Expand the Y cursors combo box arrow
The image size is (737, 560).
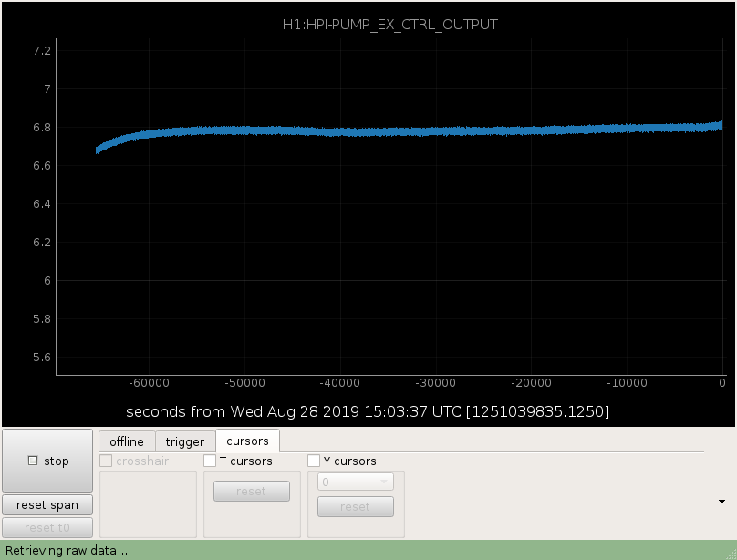point(384,482)
